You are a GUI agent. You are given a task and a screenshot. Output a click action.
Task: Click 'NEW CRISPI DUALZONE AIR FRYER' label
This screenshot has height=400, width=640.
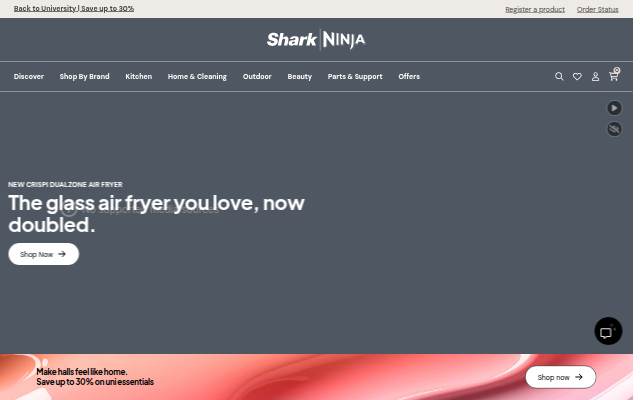coord(65,184)
